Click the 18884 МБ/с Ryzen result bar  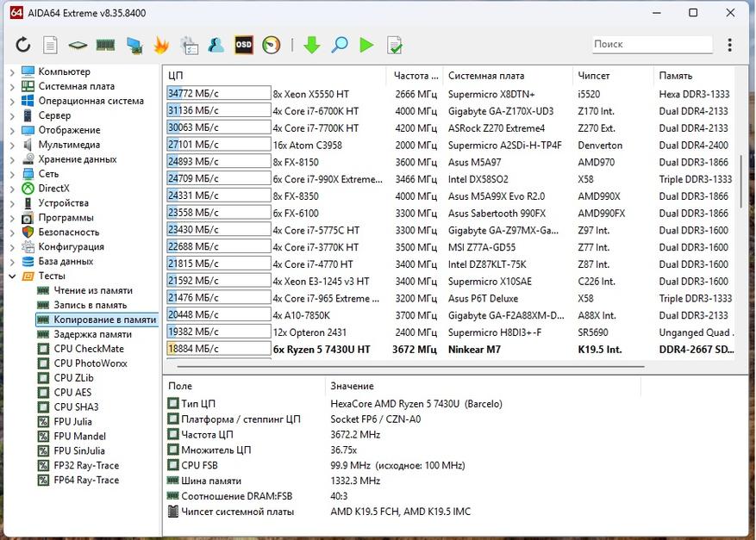click(219, 349)
